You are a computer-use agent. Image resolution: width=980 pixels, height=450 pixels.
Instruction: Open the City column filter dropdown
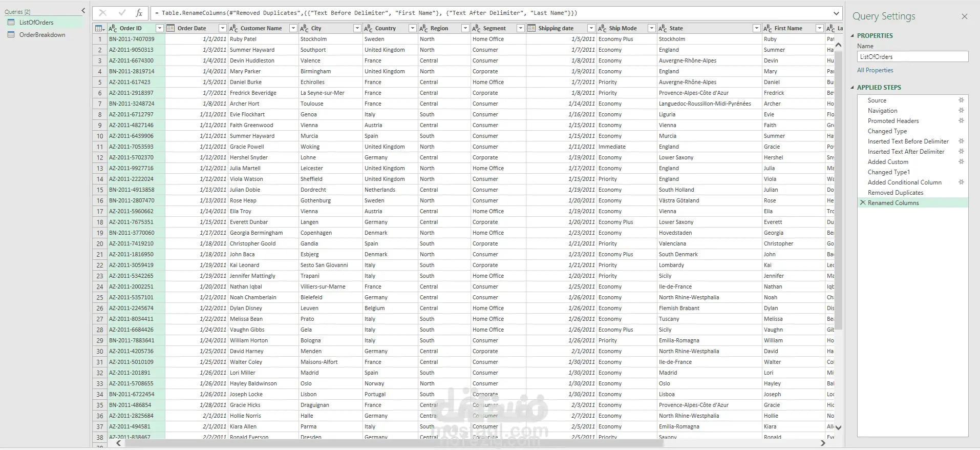[x=357, y=28]
